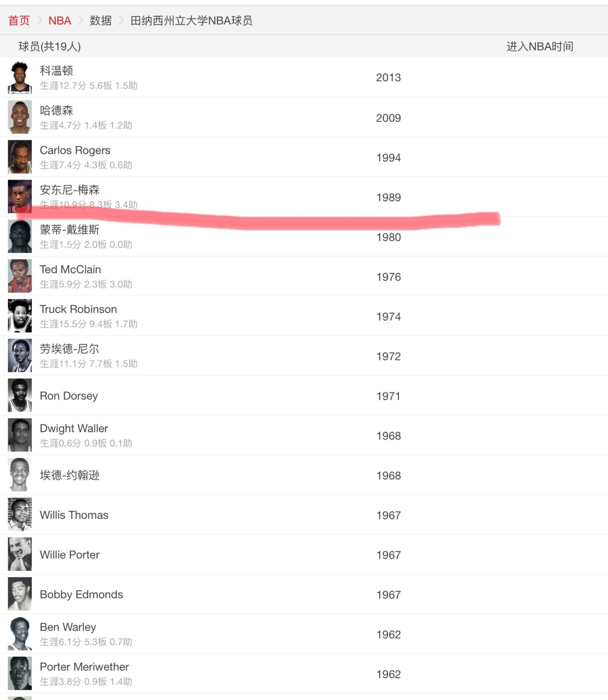Open Willis Thomas player link

tap(74, 515)
